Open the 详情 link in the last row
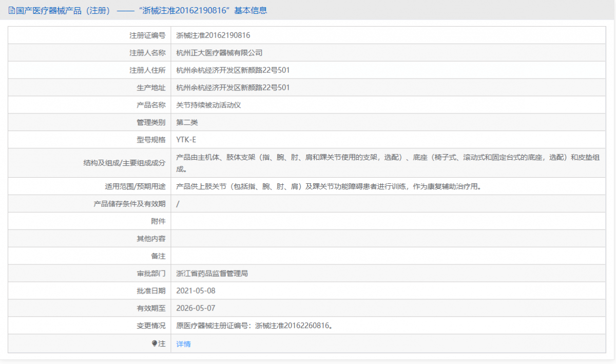This screenshot has height=364, width=616. [x=183, y=344]
